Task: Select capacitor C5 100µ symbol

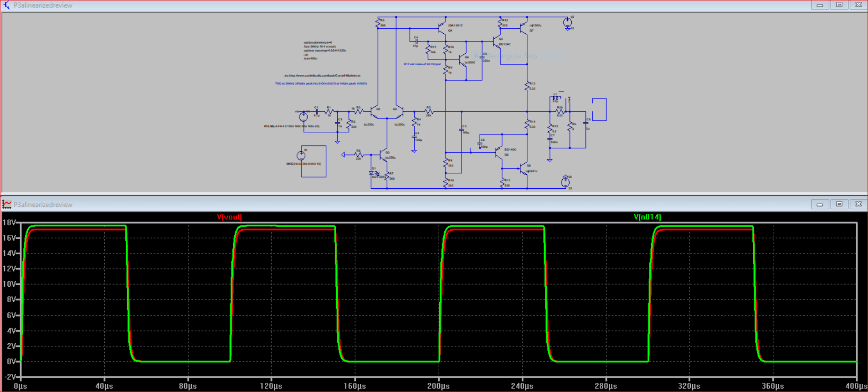Action: click(x=462, y=129)
